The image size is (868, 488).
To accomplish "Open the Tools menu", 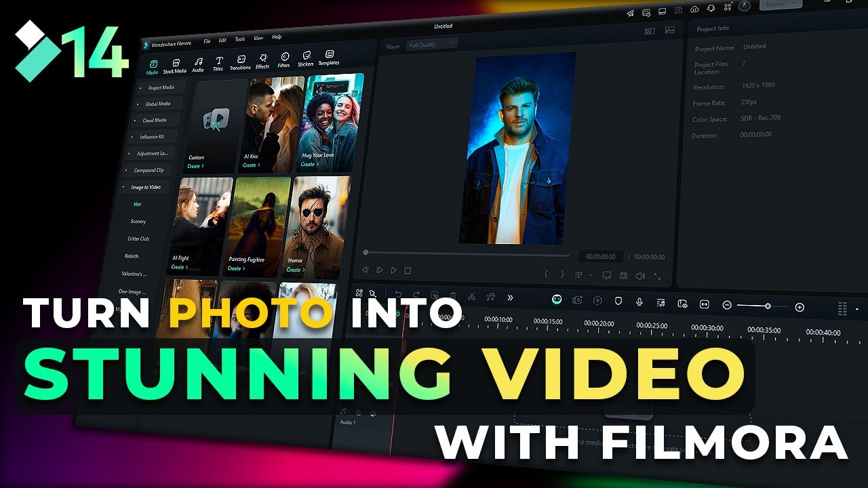I will point(240,39).
